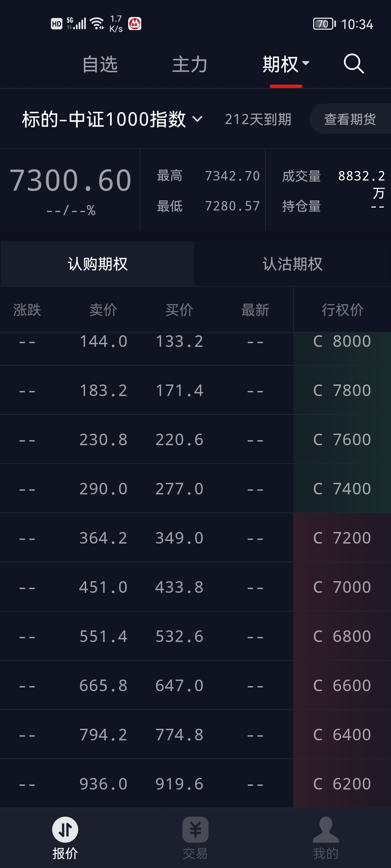Expand the 期权 dropdown arrow
Image resolution: width=391 pixels, height=868 pixels.
pyautogui.click(x=306, y=63)
